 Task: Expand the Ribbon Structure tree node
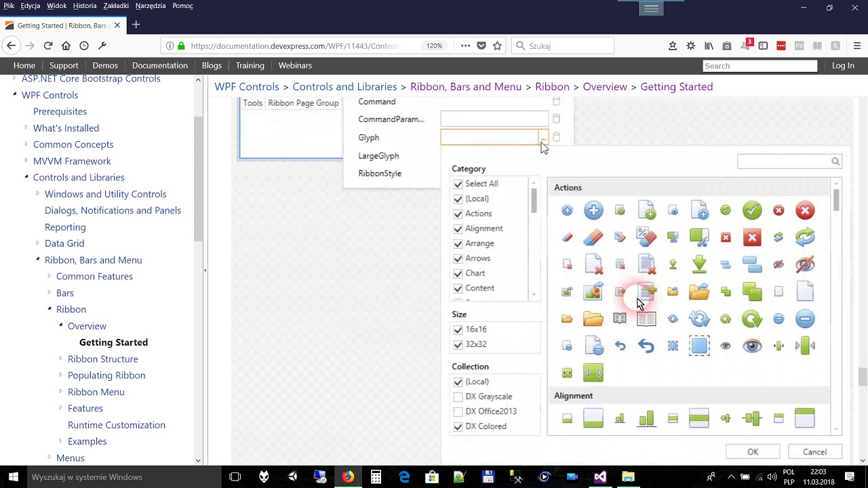(x=61, y=359)
